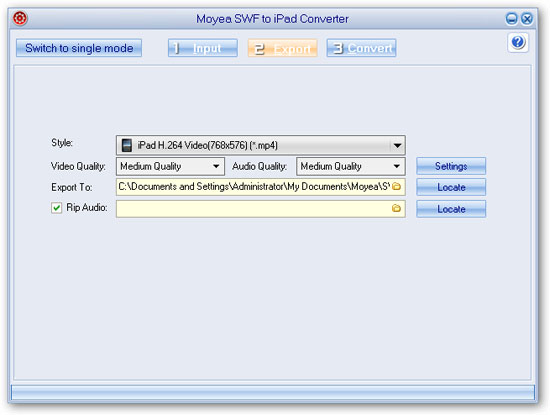Click the folder icon in Rip Audio field
Image resolution: width=550 pixels, height=415 pixels.
pyautogui.click(x=396, y=208)
